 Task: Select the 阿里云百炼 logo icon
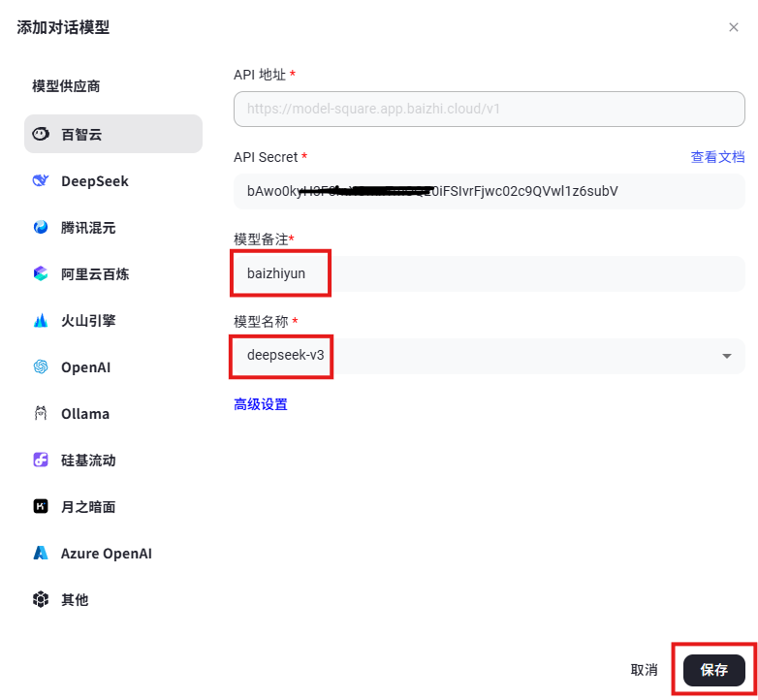tap(41, 273)
